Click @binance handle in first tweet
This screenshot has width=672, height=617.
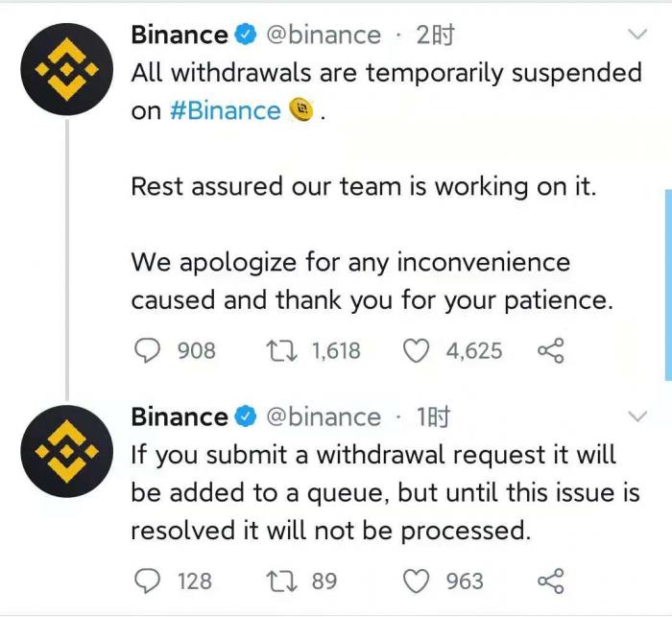tap(322, 36)
